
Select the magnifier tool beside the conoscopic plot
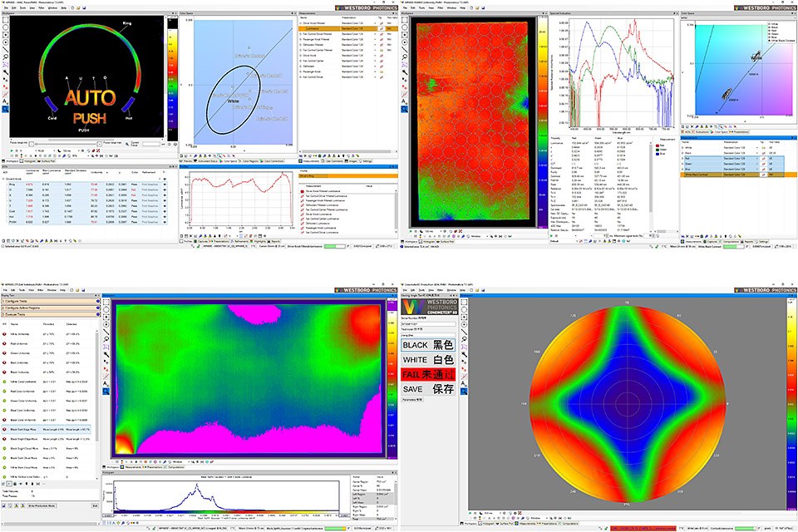[x=463, y=339]
